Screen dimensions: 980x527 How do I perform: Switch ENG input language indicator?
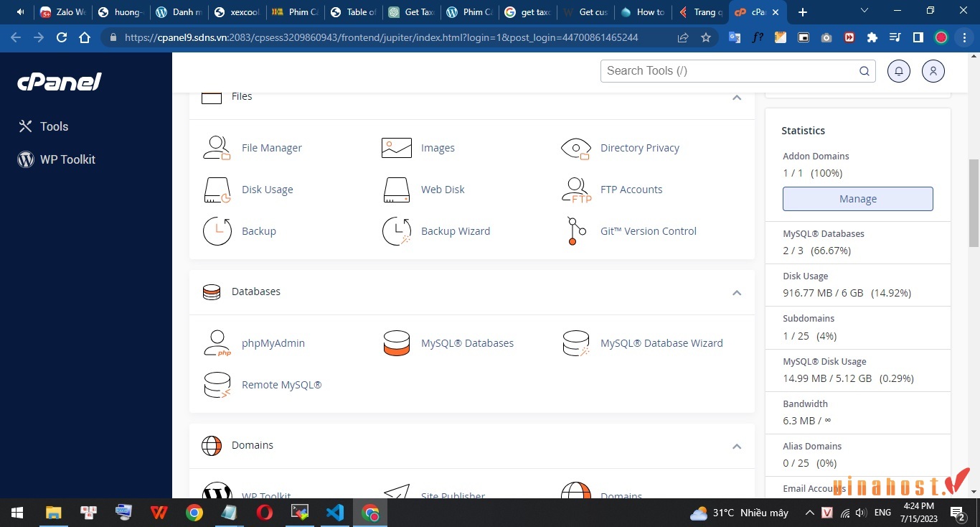[x=883, y=513]
